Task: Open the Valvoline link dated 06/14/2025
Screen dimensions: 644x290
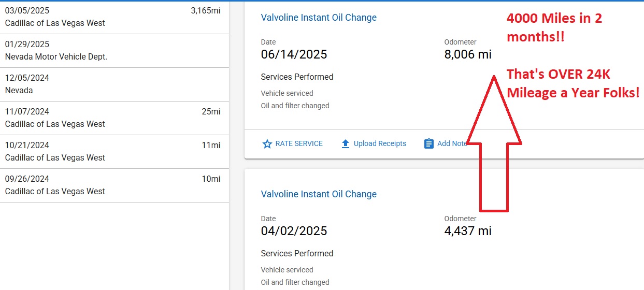Action: 319,18
